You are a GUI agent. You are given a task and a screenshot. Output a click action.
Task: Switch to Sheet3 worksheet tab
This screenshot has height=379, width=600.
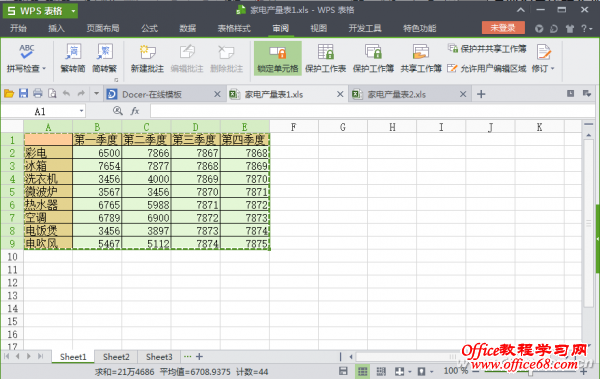159,357
